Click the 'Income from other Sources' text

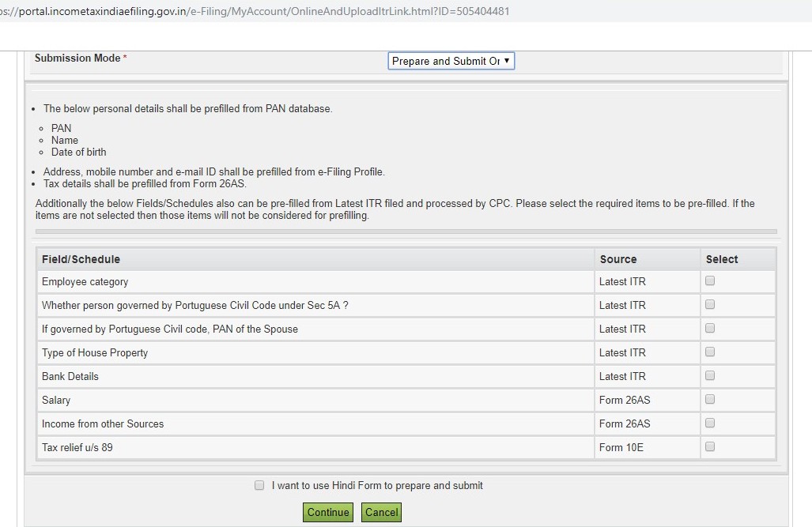(103, 424)
